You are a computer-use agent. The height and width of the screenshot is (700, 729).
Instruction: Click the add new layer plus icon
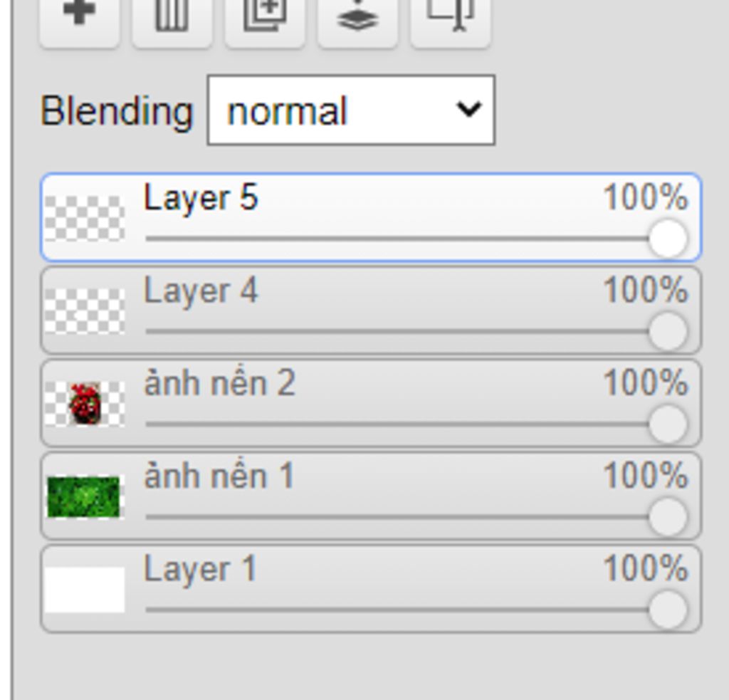click(79, 17)
